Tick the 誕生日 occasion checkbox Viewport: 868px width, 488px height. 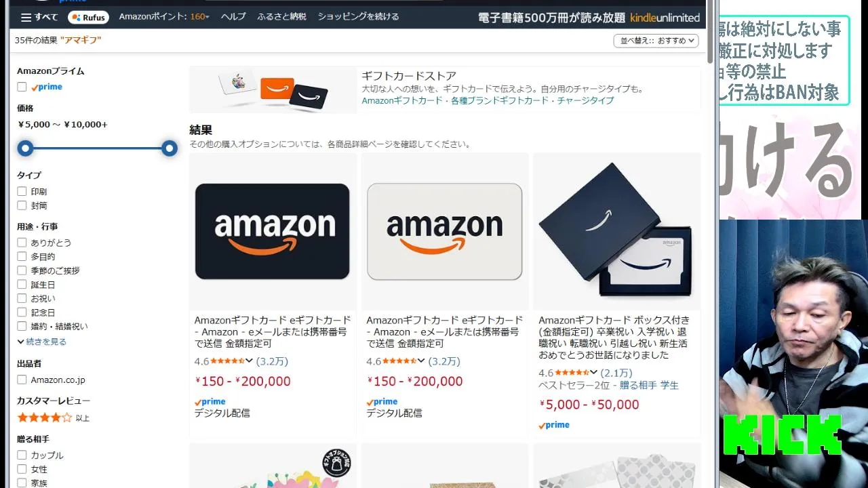pos(22,285)
